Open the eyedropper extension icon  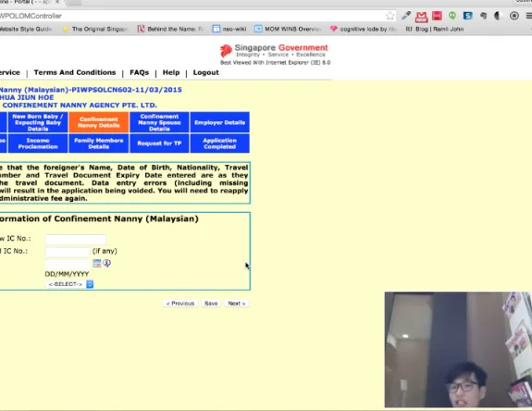pyautogui.click(x=406, y=16)
